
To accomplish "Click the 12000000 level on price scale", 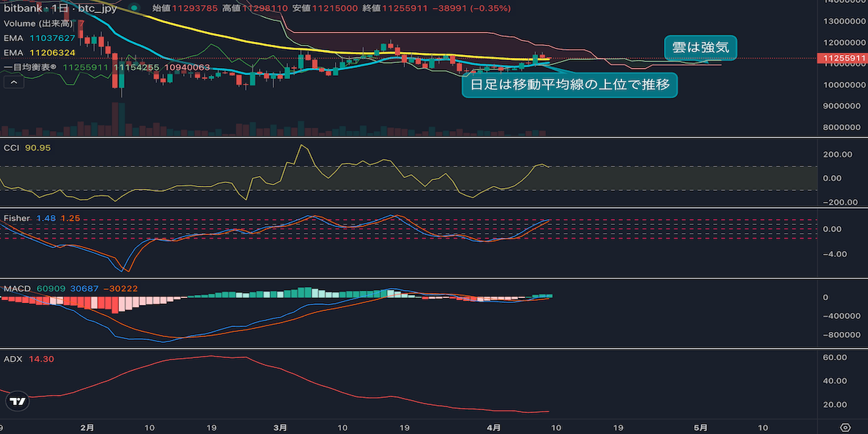I will pyautogui.click(x=844, y=42).
